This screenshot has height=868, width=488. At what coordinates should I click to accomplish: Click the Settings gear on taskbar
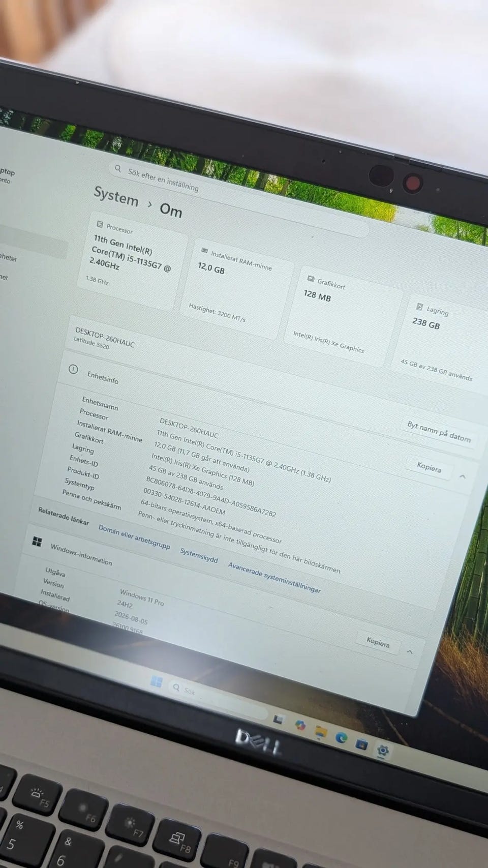(383, 750)
